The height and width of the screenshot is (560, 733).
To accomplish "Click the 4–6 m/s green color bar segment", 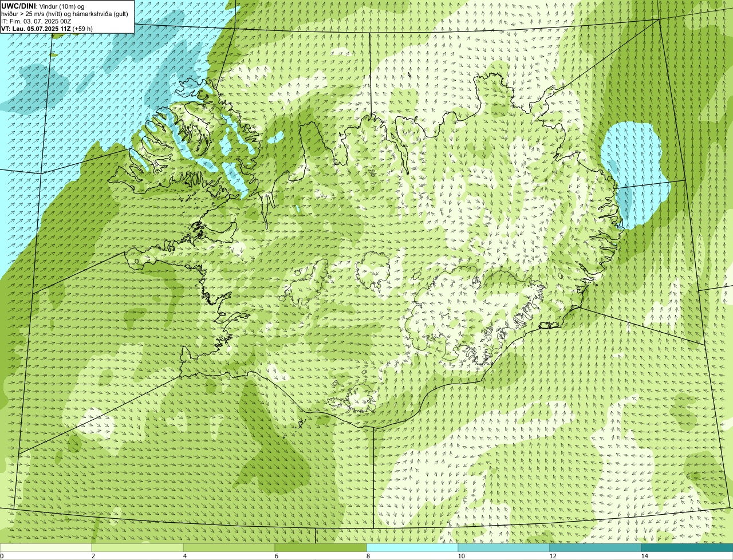I will click(229, 547).
